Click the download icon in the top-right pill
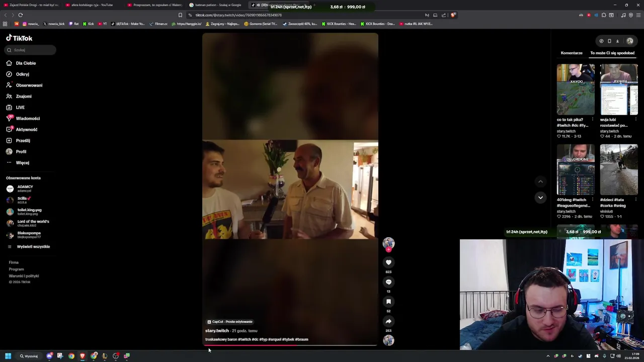644x362 pixels. (617, 41)
